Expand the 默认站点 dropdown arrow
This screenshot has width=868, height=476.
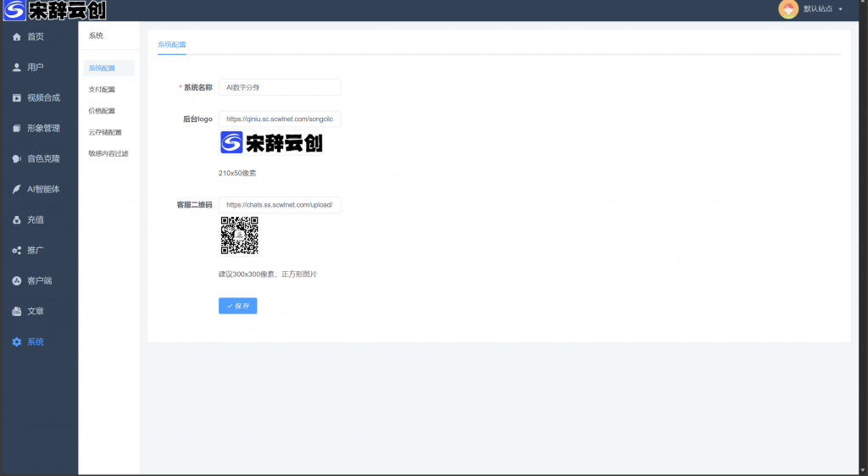tap(840, 9)
